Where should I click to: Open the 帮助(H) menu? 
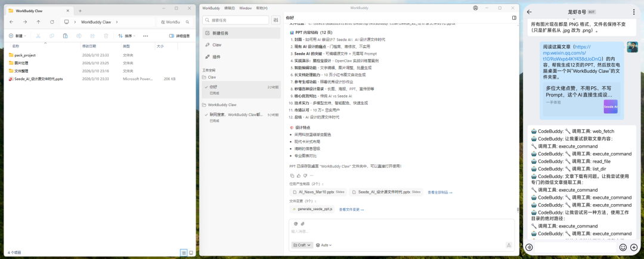262,8
